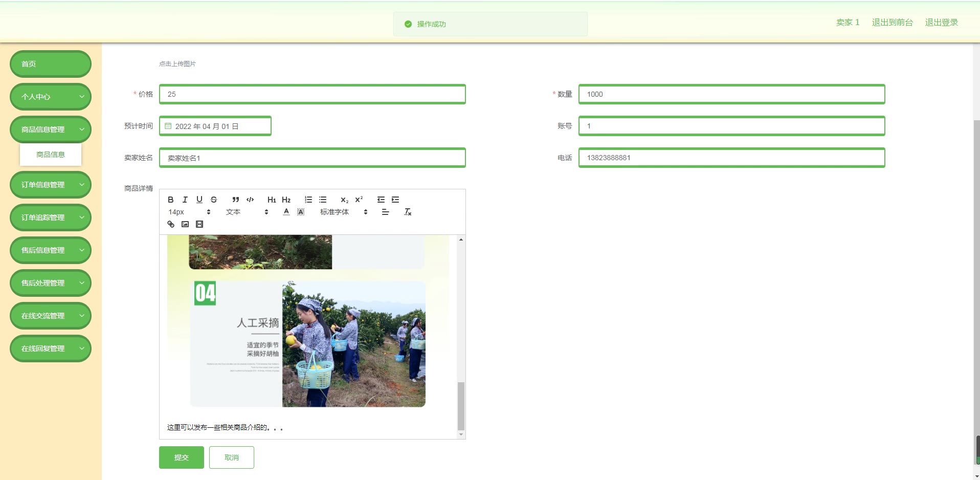Insert image via picture icon
The height and width of the screenshot is (480, 980).
coord(185,224)
